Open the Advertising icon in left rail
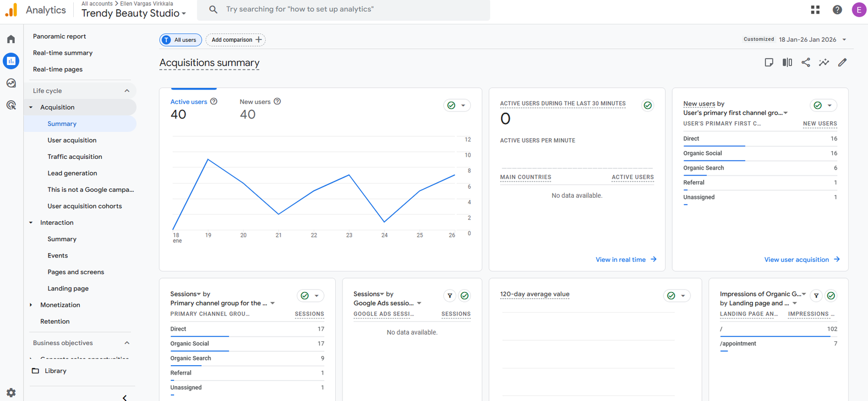 pos(11,105)
